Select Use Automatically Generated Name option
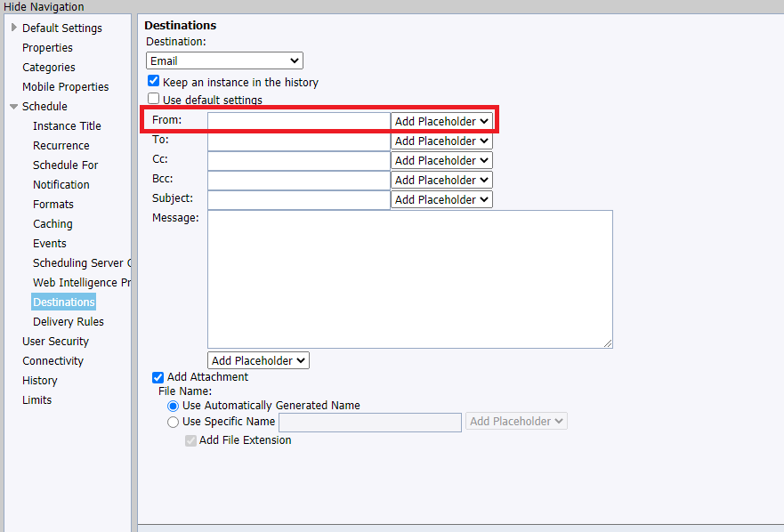The height and width of the screenshot is (532, 784). [x=173, y=406]
